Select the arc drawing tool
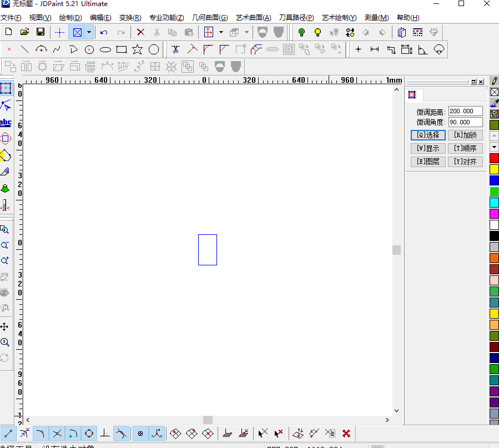 click(x=41, y=49)
